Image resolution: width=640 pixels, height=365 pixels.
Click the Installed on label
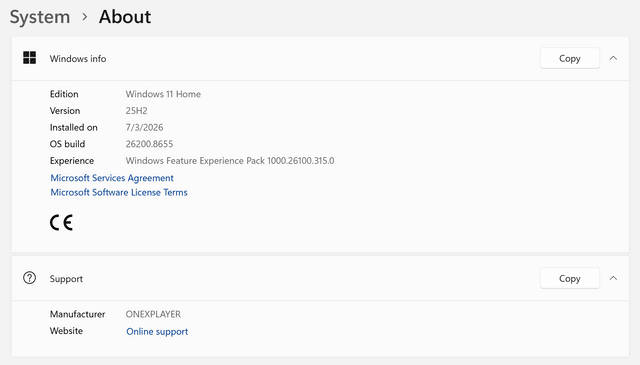tap(73, 127)
